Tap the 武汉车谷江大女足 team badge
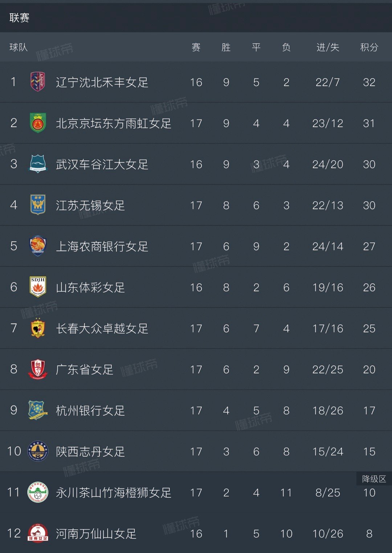 [38, 164]
